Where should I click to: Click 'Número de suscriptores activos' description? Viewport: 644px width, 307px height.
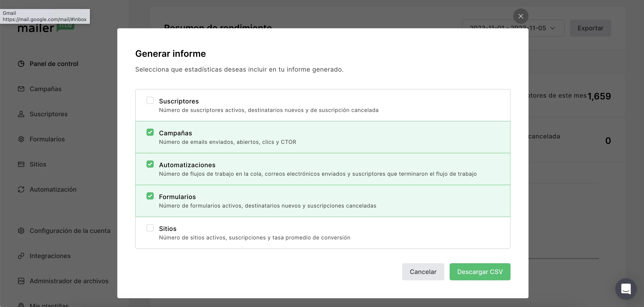[269, 110]
